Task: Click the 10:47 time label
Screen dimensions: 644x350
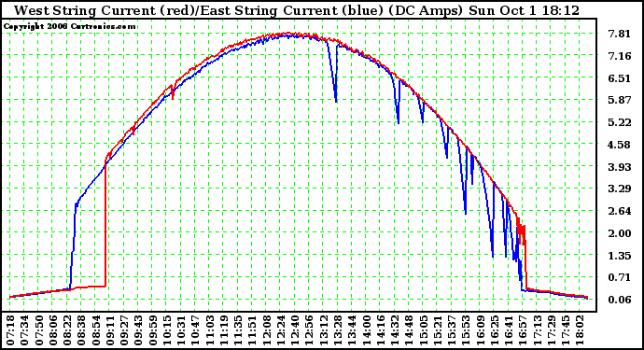Action: (195, 330)
